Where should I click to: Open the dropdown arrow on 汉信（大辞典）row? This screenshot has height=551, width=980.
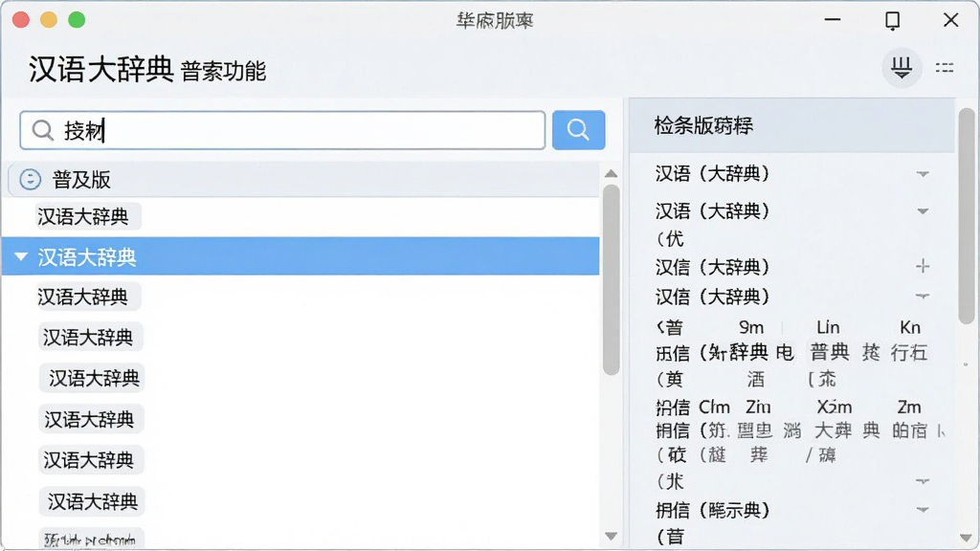pyautogui.click(x=923, y=296)
